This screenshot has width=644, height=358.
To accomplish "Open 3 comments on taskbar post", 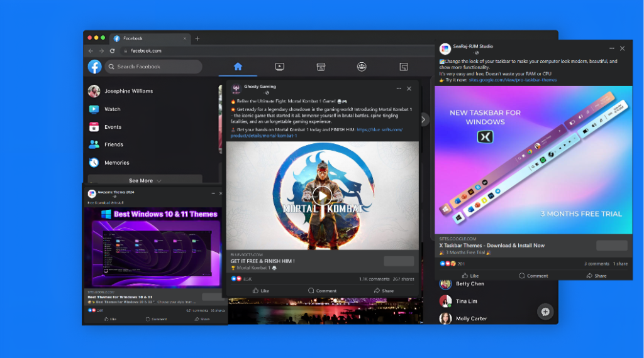I will (597, 264).
